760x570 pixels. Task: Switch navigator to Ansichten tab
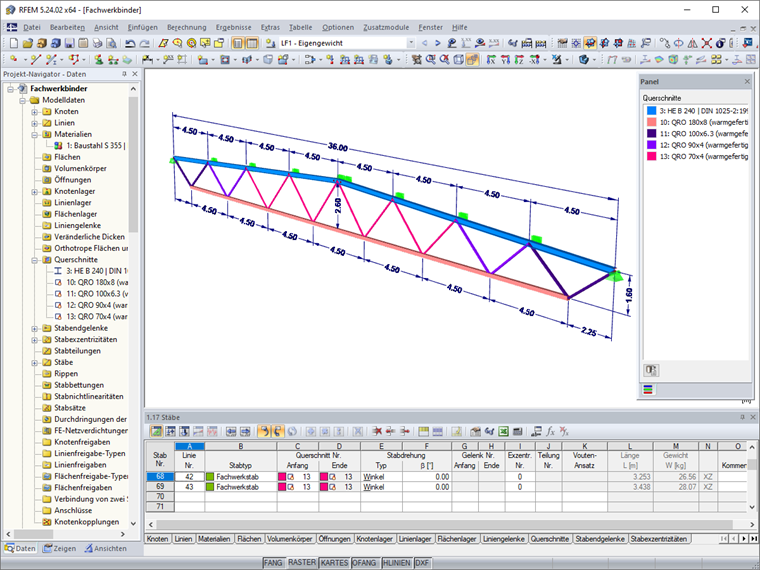[106, 548]
